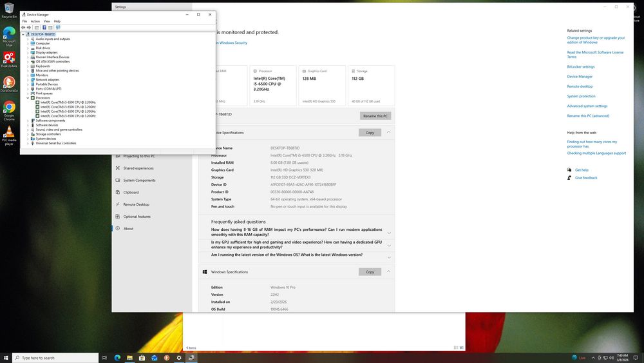Select System Components in Settings sidebar
Viewport: 644px width, 363px height.
point(139,181)
